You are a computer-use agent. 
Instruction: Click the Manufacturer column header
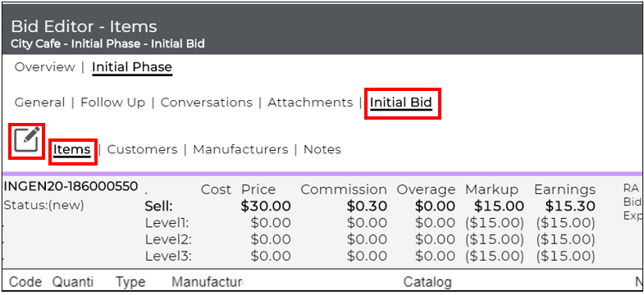[x=207, y=282]
